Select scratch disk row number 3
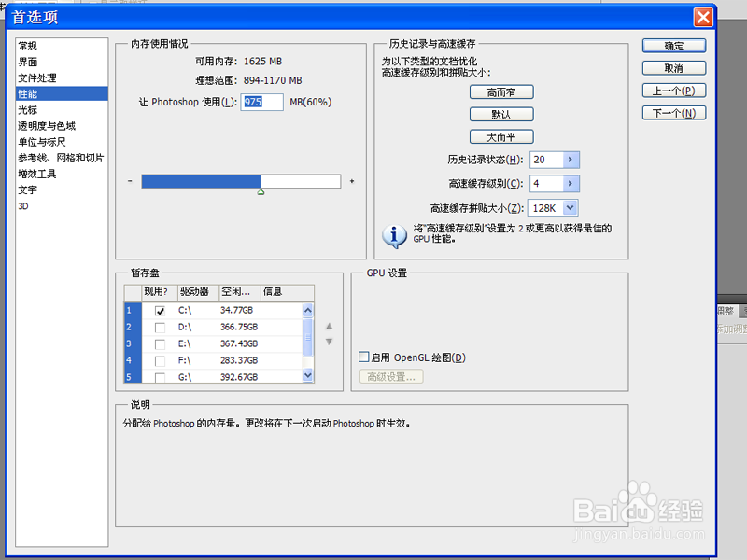The height and width of the screenshot is (560, 747). (133, 343)
